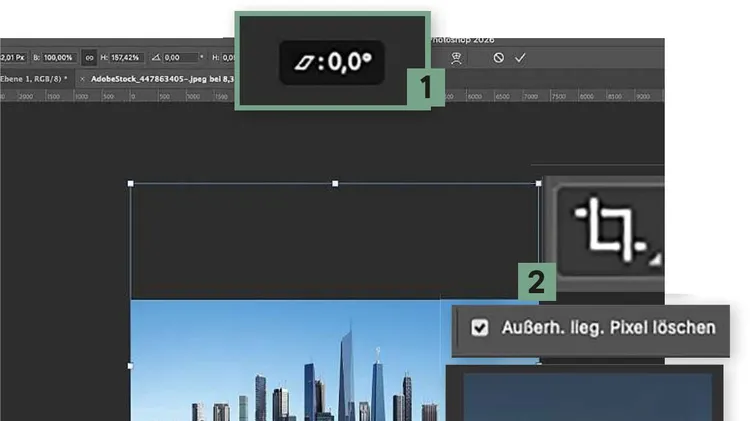The height and width of the screenshot is (421, 750).
Task: Click the height field showing 157,42%
Action: [x=124, y=59]
